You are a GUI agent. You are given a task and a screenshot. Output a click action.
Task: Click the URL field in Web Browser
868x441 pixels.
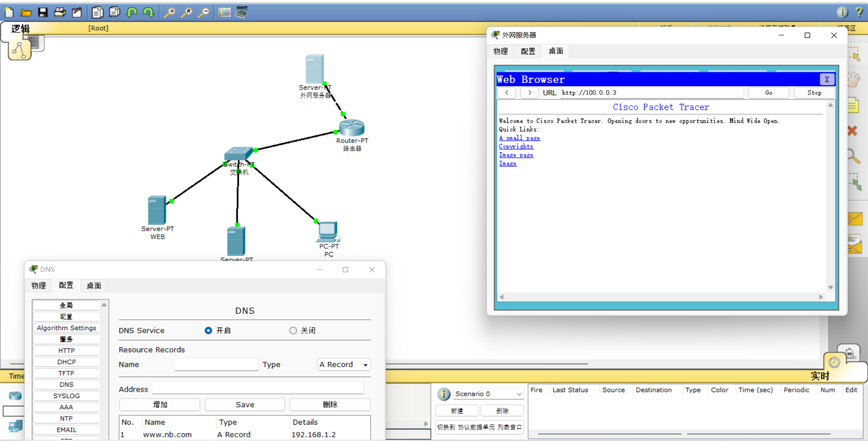point(651,93)
